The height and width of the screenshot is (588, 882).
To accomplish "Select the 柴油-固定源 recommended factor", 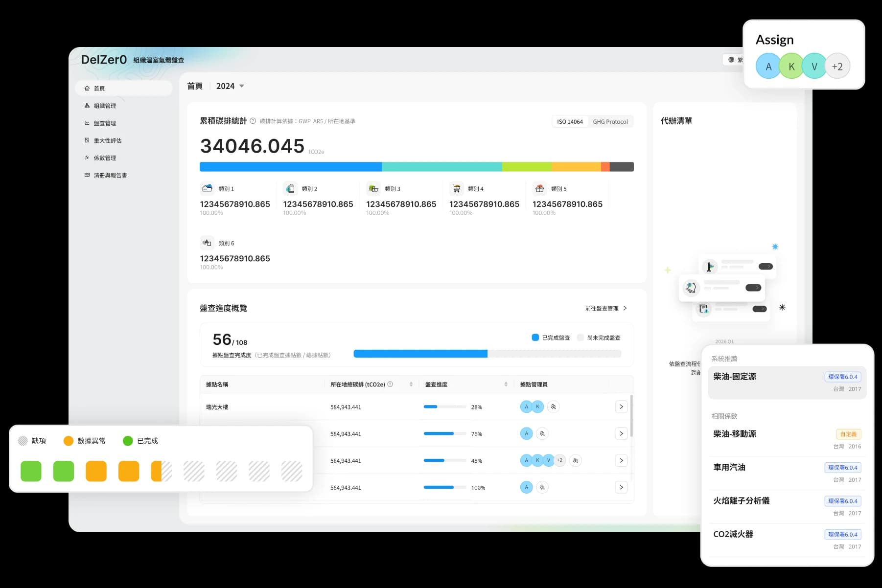I will click(x=787, y=382).
